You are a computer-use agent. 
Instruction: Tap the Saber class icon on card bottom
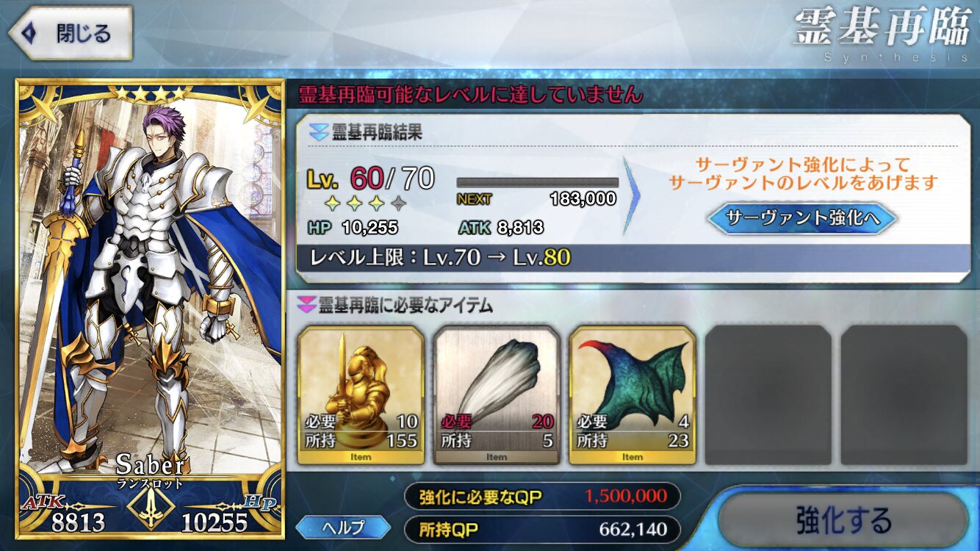(x=151, y=508)
